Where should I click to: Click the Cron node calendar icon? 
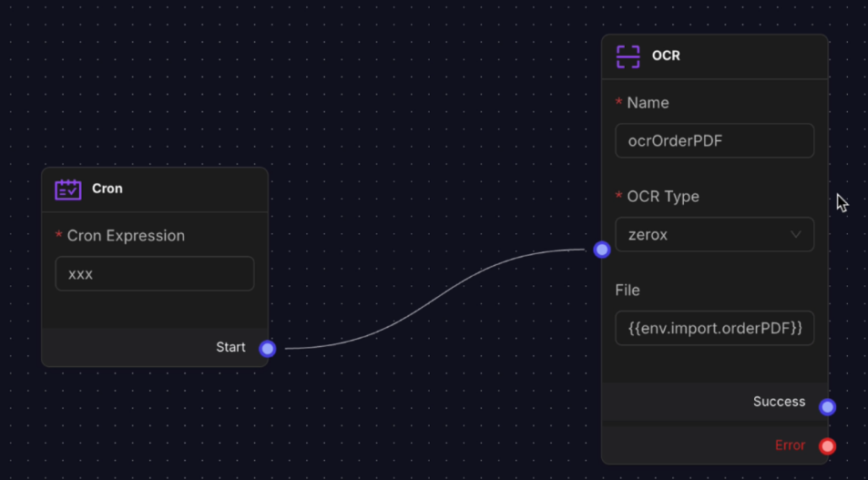click(x=68, y=189)
